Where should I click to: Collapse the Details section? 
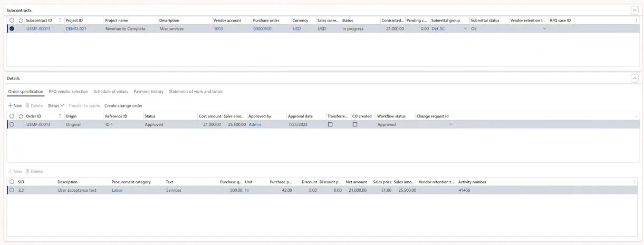pos(634,79)
